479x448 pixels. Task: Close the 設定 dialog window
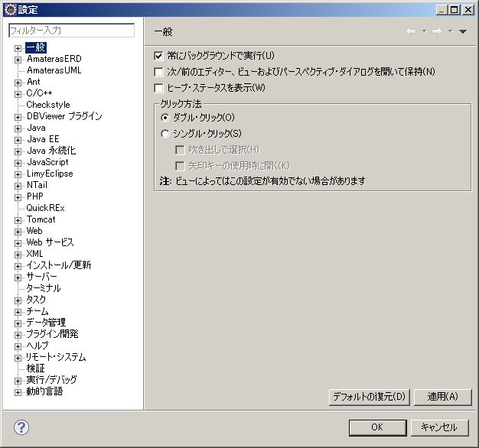[x=468, y=10]
